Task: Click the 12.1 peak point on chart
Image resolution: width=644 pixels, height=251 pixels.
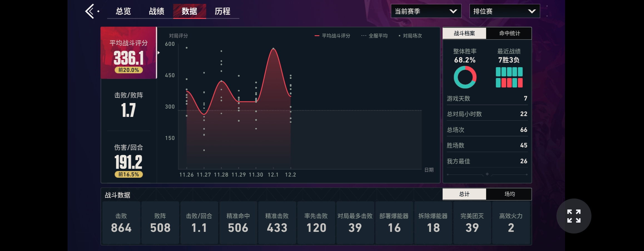Action: (273, 49)
